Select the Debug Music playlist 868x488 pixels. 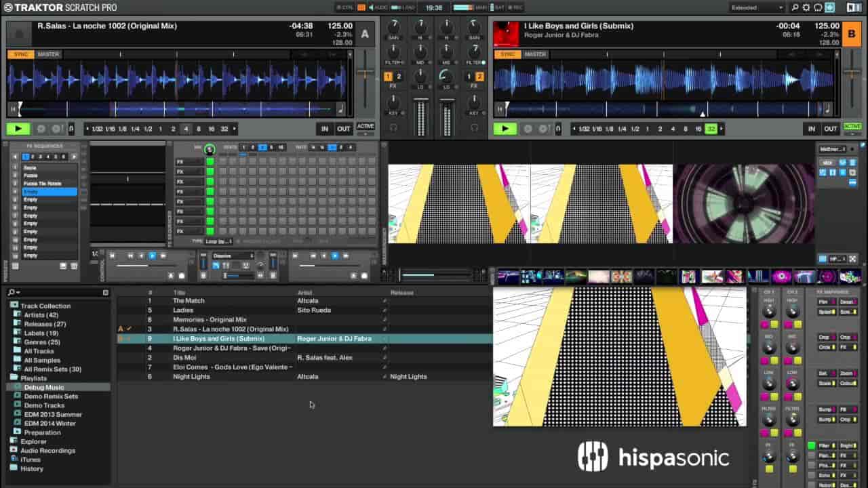pos(44,387)
